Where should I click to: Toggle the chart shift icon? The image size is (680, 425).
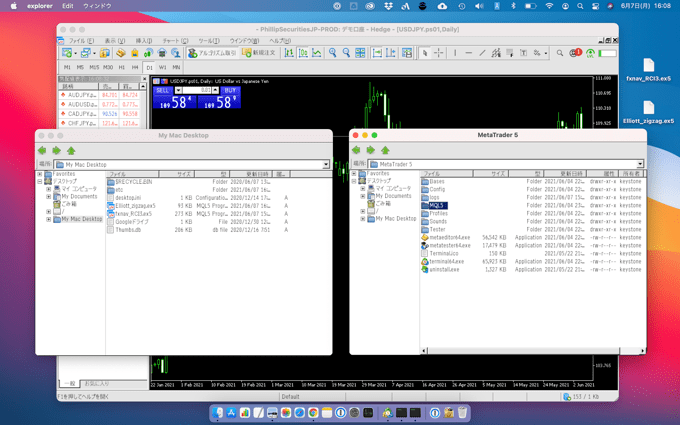pyautogui.click(x=391, y=53)
